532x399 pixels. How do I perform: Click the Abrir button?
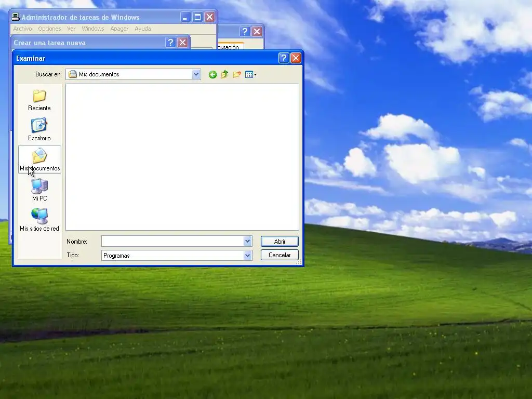pos(280,241)
